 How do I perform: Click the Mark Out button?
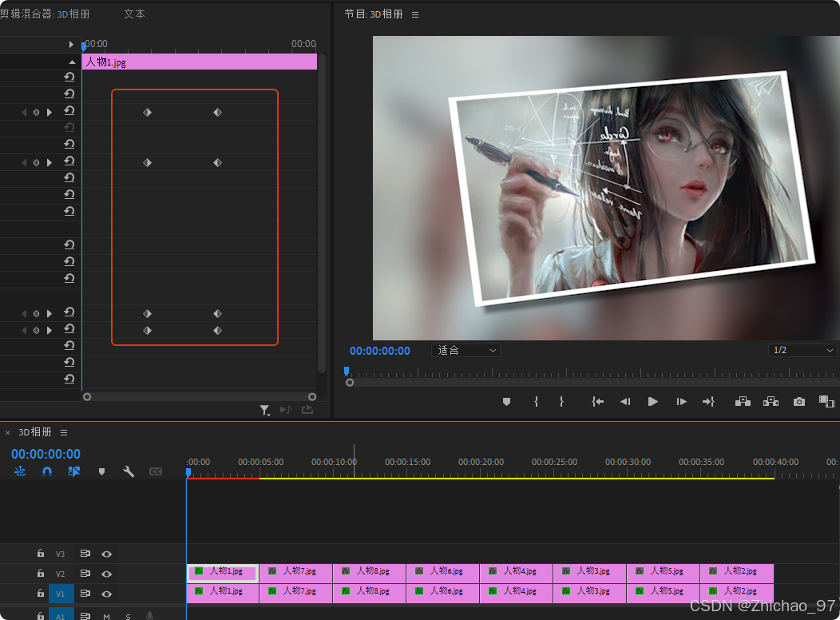coord(561,401)
